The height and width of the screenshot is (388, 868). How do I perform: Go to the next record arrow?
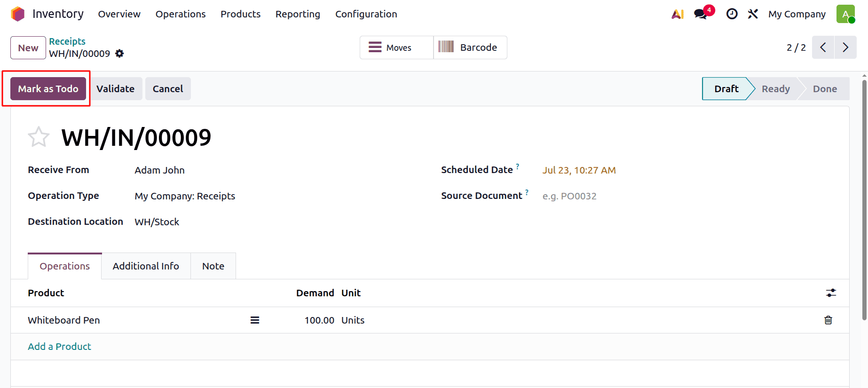tap(845, 48)
